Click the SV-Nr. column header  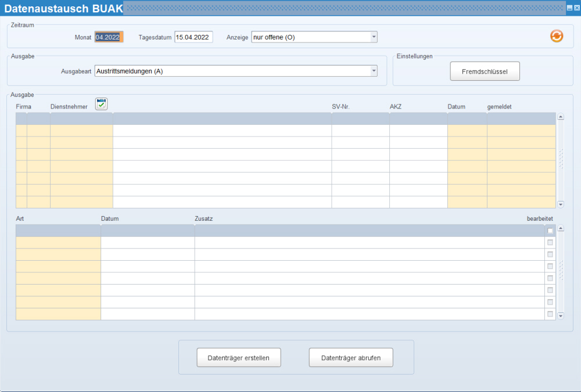(x=340, y=107)
